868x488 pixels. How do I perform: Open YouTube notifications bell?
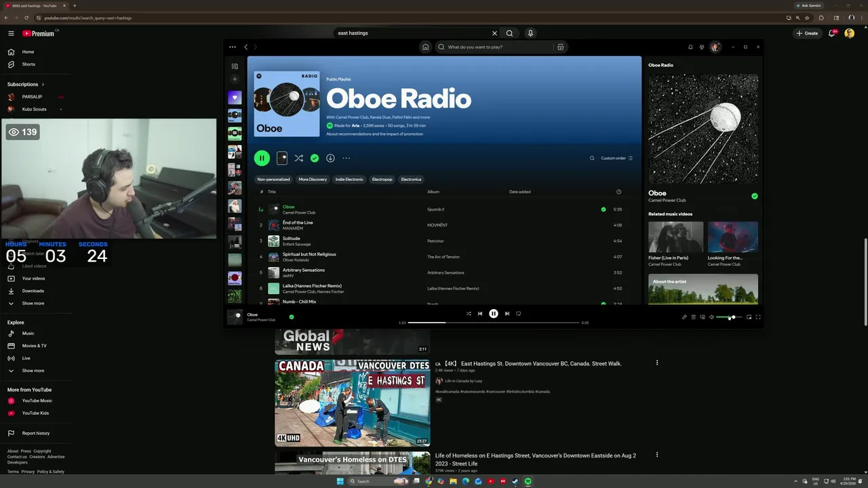point(832,33)
